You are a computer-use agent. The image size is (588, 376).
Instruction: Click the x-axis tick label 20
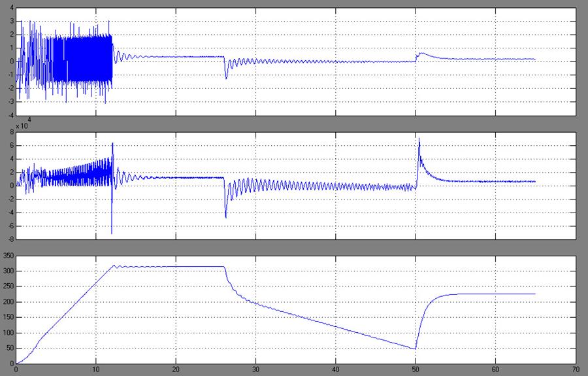click(176, 370)
